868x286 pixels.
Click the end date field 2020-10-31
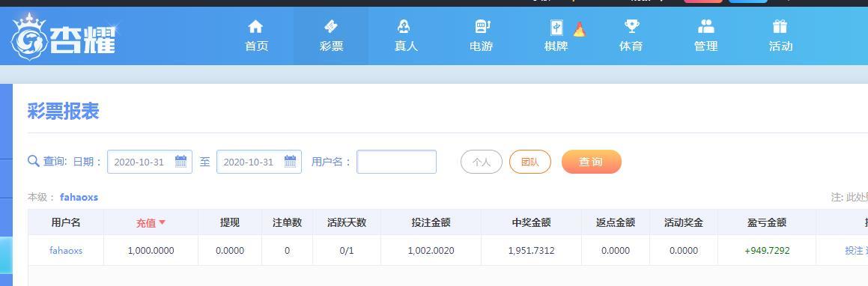pos(259,162)
